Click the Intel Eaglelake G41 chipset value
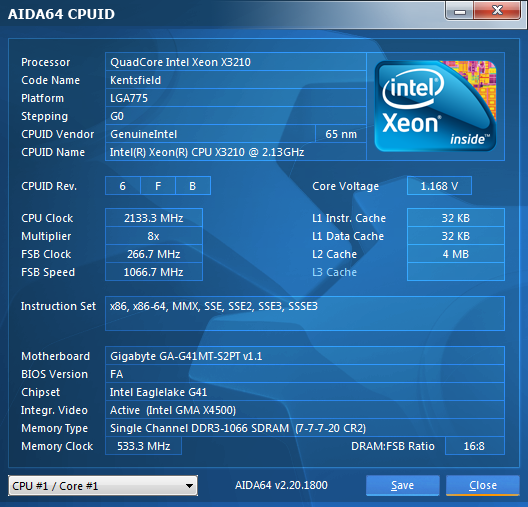Screen dimensions: 528x507 click(305, 392)
